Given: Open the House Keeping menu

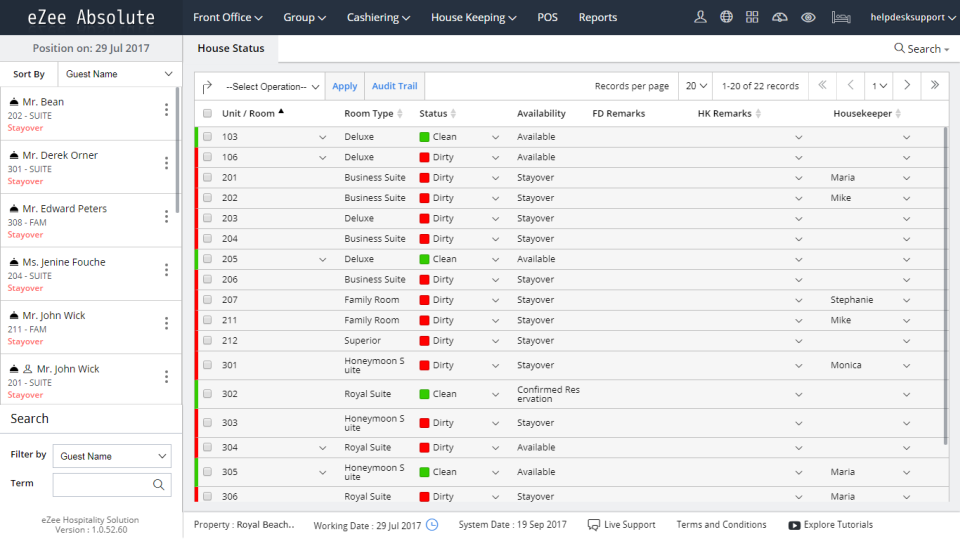Looking at the screenshot, I should 474,17.
